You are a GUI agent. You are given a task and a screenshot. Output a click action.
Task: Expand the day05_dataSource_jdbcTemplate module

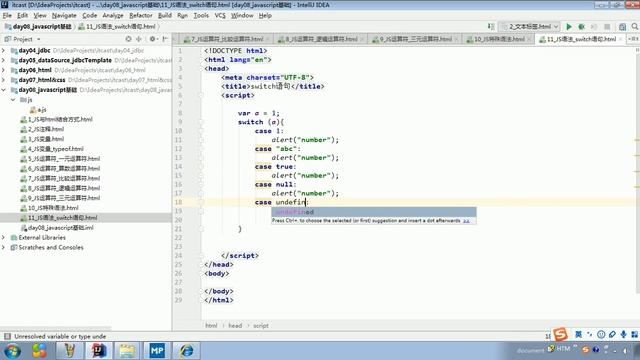coord(4,60)
